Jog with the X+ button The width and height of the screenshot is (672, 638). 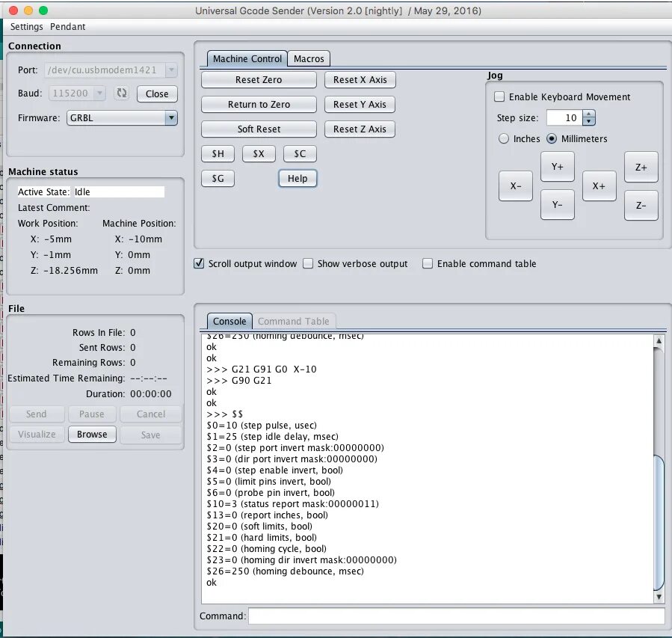[x=599, y=186]
